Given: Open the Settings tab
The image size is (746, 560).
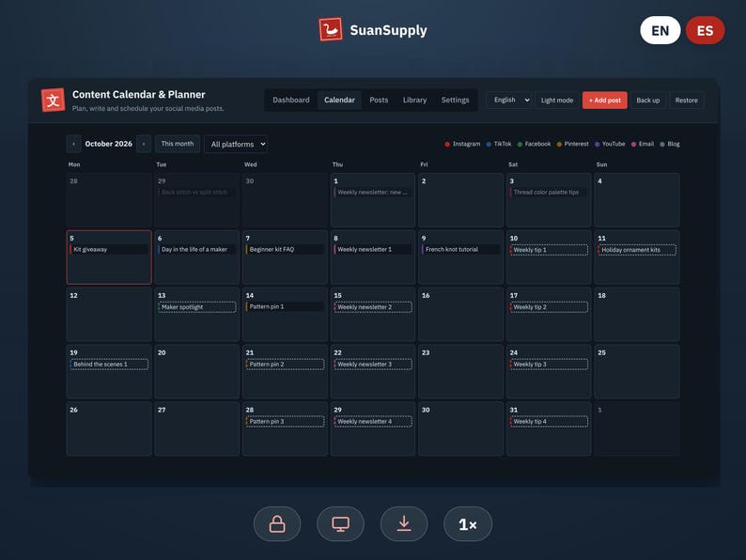Looking at the screenshot, I should coord(456,100).
